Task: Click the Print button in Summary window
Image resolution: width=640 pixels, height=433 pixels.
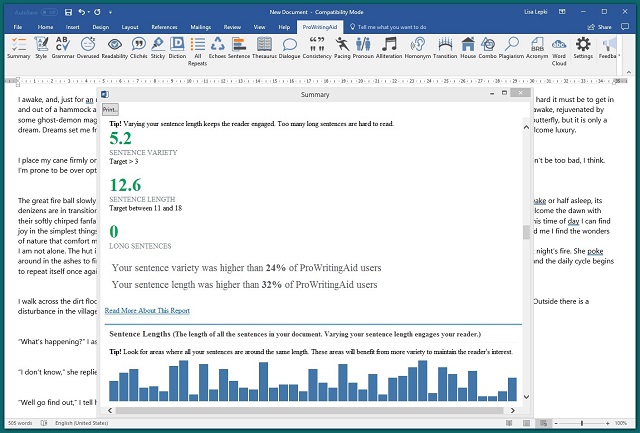Action: pos(110,109)
